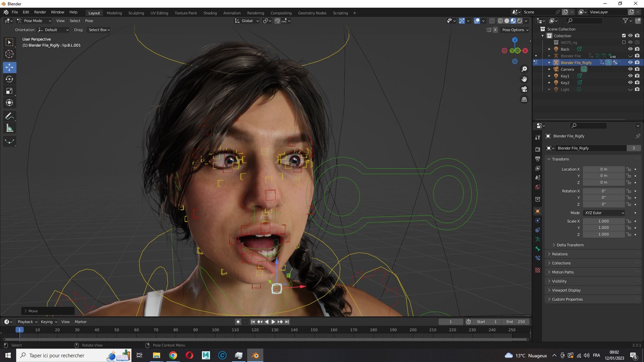Image resolution: width=644 pixels, height=362 pixels.
Task: Select the Transform tool
Action: (10, 103)
